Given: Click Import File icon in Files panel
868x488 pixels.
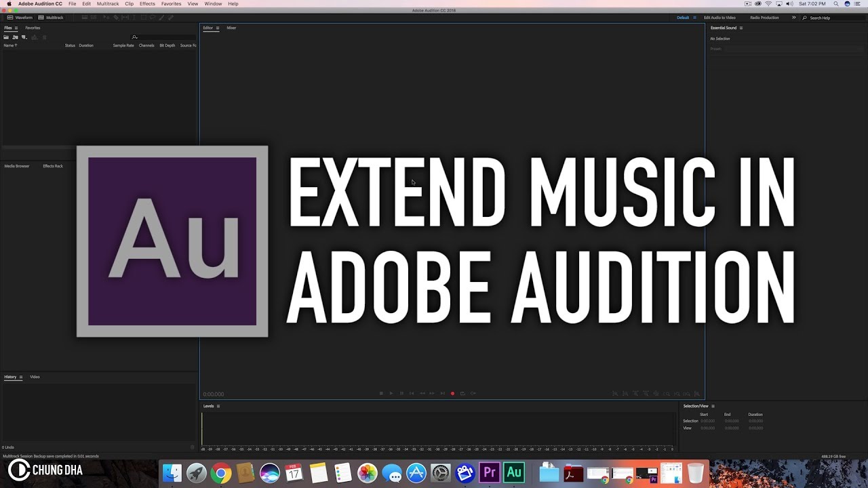Looking at the screenshot, I should coord(15,37).
